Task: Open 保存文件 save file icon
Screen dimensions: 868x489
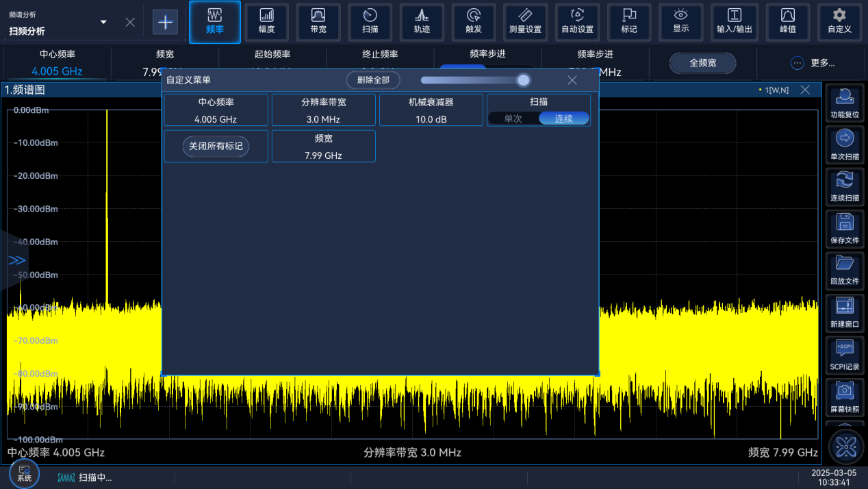Action: [845, 229]
